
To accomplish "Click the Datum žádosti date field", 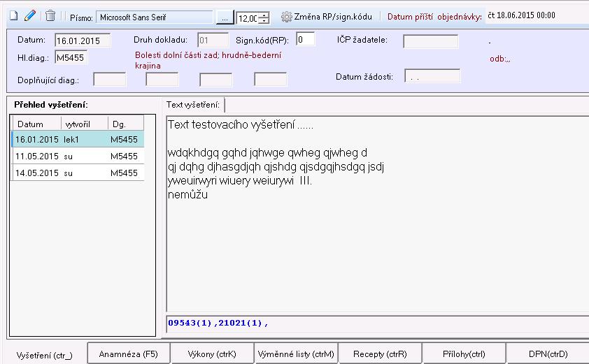I will 432,76.
